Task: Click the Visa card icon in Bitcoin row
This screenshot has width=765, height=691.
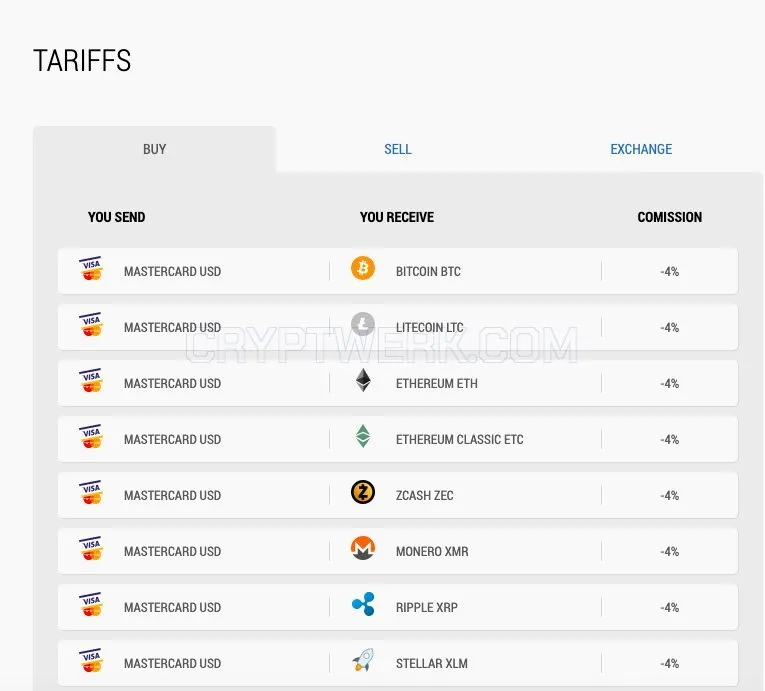Action: (91, 268)
